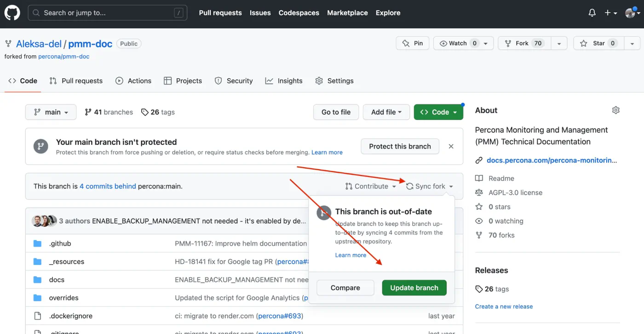Image resolution: width=644 pixels, height=334 pixels.
Task: Open the Aleksa-del owner link
Action: [39, 44]
